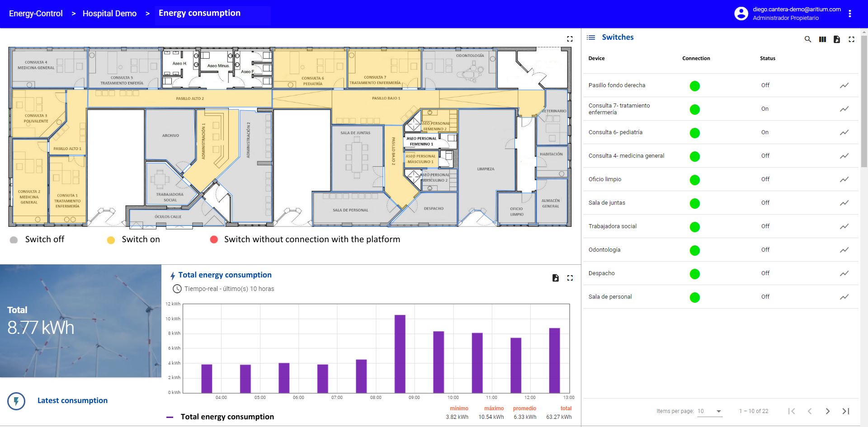Image resolution: width=868 pixels, height=427 pixels.
Task: Jump to last page of switches
Action: point(846,411)
